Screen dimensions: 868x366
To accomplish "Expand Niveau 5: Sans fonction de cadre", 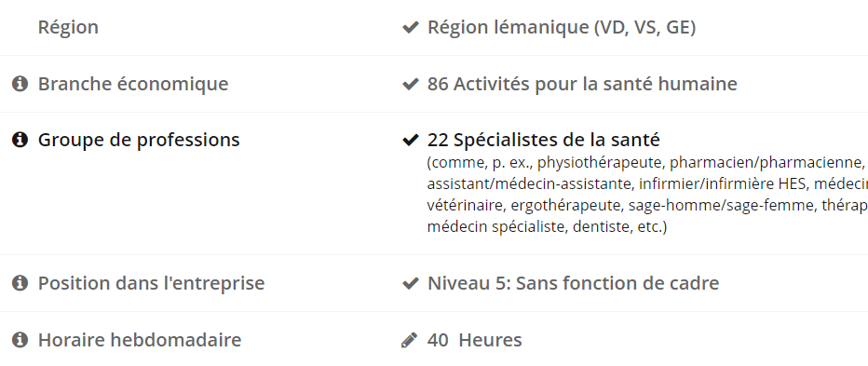I will 573,283.
